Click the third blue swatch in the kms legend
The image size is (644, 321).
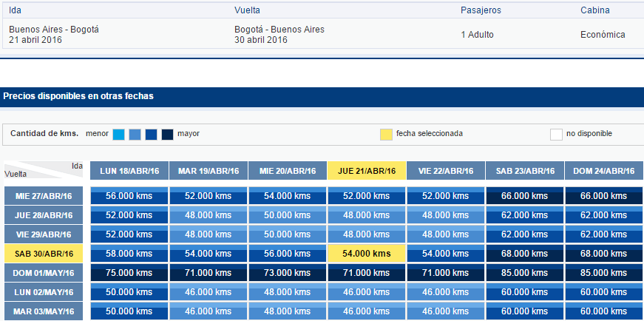point(151,135)
